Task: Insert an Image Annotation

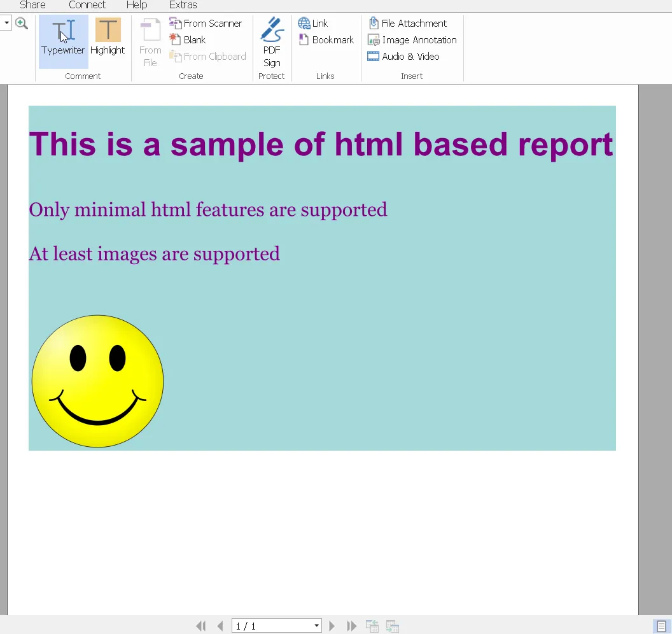Action: (x=412, y=40)
